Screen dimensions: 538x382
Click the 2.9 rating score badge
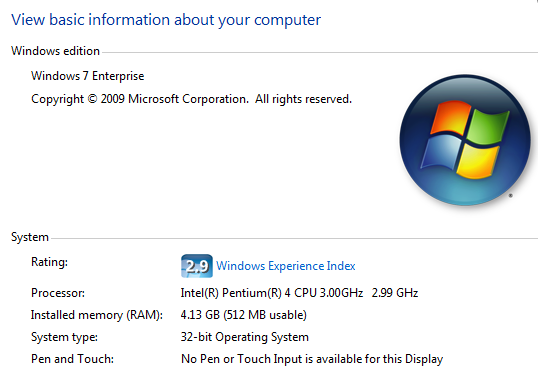[x=197, y=266]
